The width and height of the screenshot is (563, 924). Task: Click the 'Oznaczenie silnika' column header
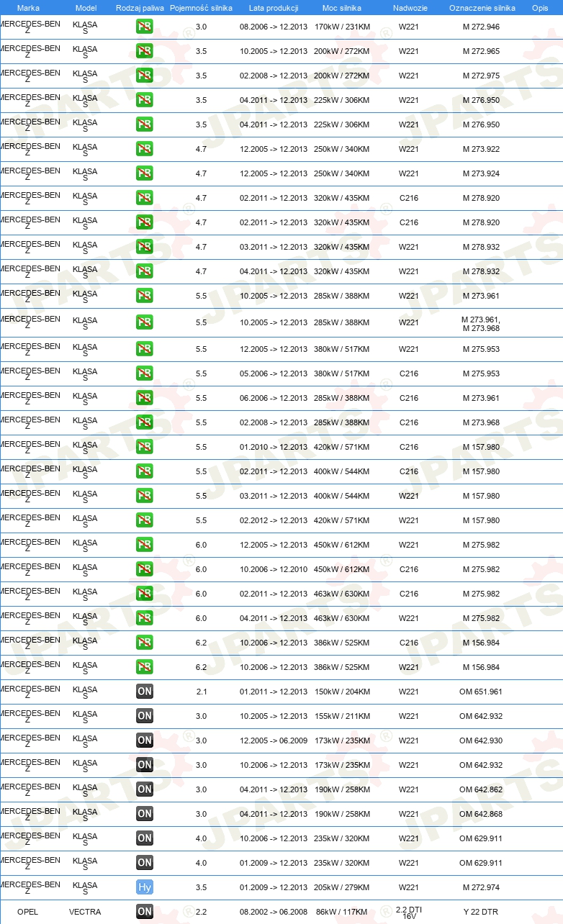tap(482, 8)
